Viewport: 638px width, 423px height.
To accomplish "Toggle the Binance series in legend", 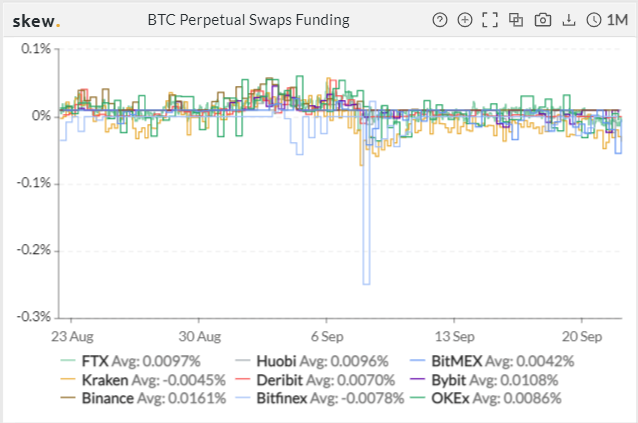I will point(143,398).
